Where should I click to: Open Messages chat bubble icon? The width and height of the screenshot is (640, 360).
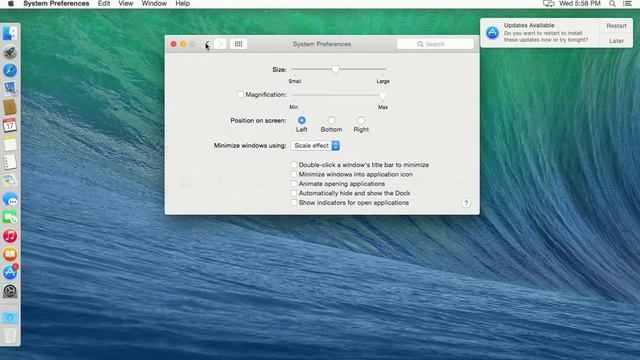(10, 199)
